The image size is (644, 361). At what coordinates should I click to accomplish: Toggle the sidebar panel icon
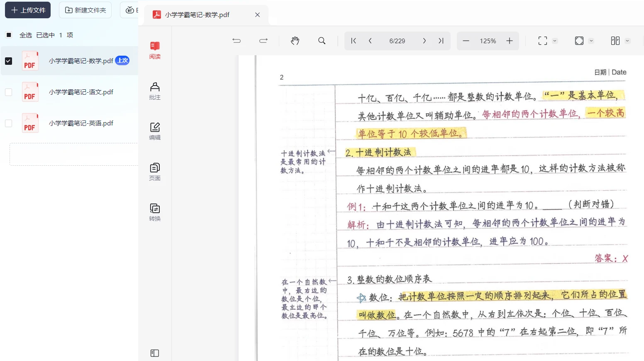tap(155, 353)
